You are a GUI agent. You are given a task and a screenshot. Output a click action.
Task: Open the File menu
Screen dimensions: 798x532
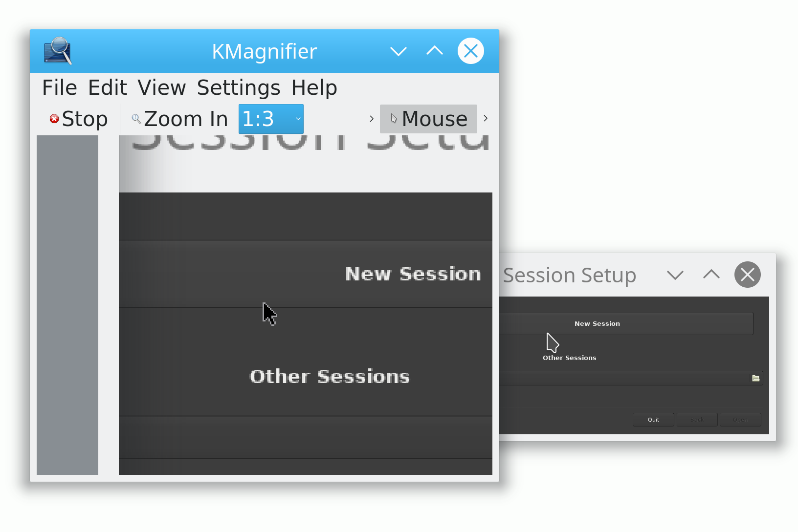[60, 88]
